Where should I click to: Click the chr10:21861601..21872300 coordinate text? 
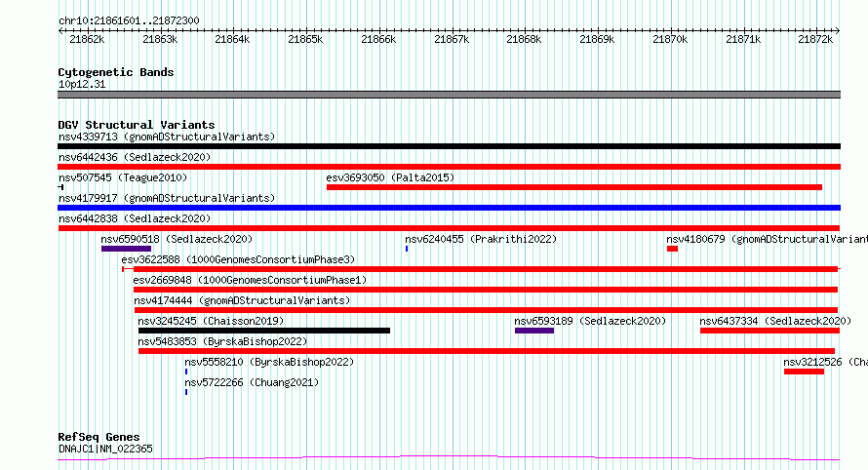(x=129, y=20)
